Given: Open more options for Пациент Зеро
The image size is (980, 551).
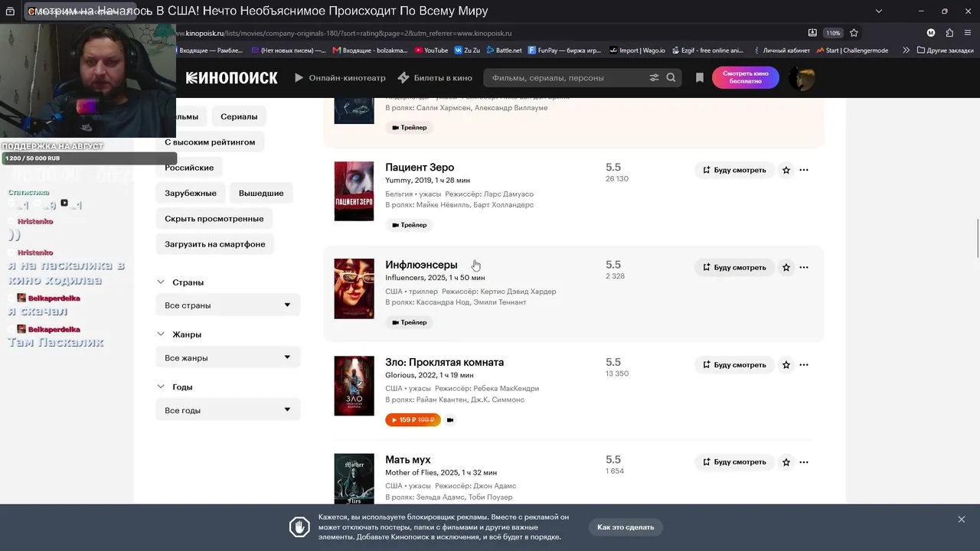Looking at the screenshot, I should point(804,170).
